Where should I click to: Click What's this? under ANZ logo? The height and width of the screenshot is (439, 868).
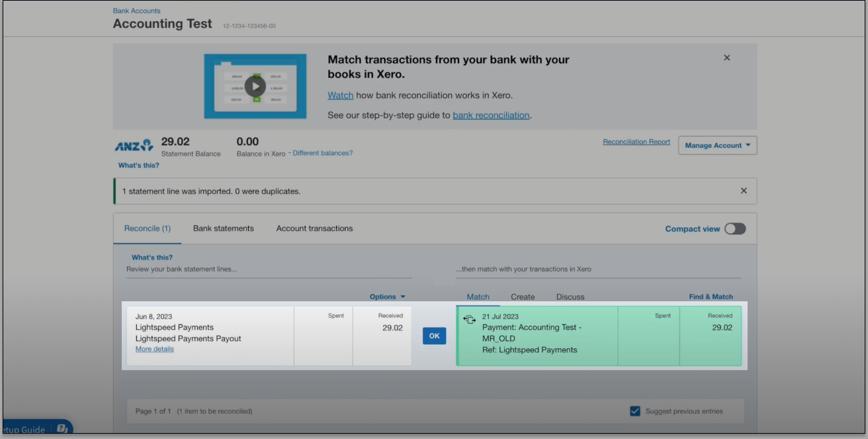tap(139, 166)
